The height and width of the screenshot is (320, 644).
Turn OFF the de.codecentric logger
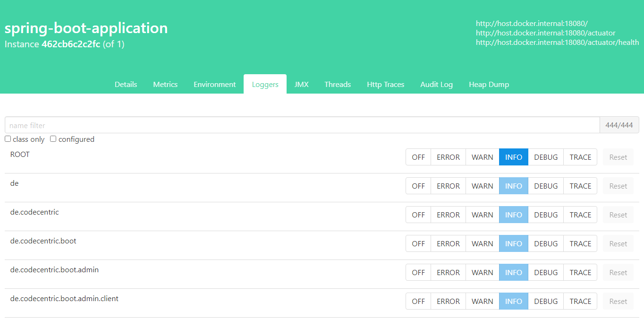(418, 215)
